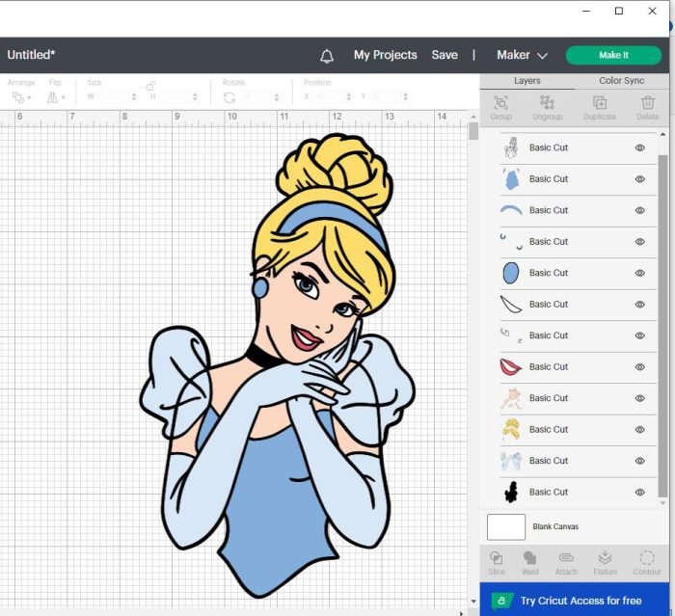This screenshot has height=616, width=675.
Task: Click the Duplicate icon
Action: [x=600, y=103]
